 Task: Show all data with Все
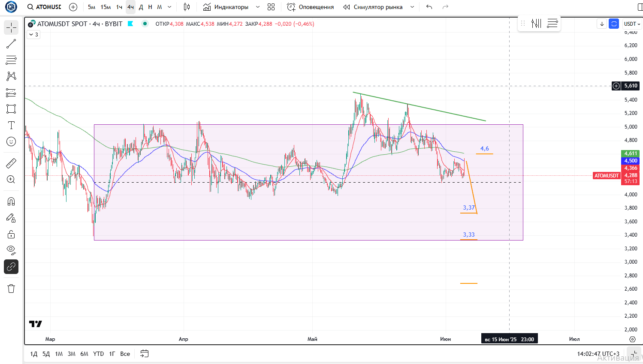[125, 354]
